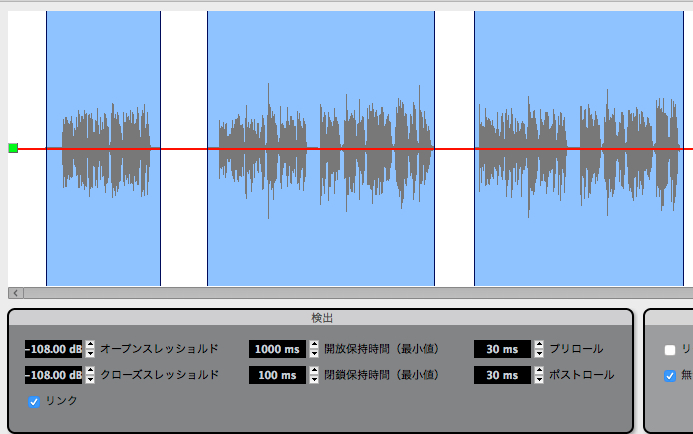Enable the unchecked checkbox in right panel

pyautogui.click(x=670, y=350)
